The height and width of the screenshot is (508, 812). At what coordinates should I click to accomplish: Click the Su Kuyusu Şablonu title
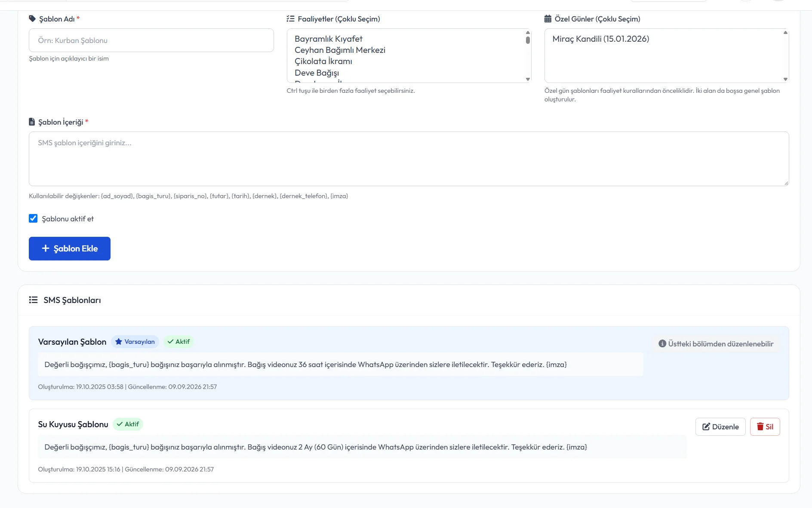[73, 424]
